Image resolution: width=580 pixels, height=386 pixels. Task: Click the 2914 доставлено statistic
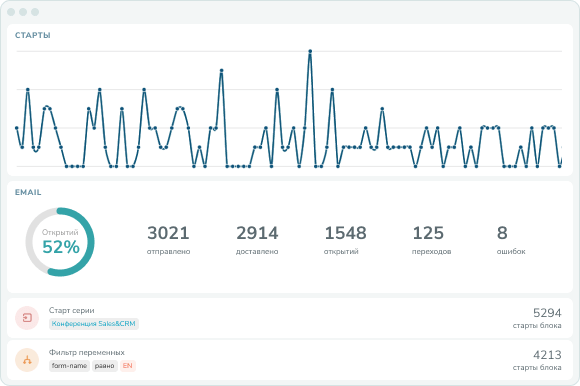point(257,240)
